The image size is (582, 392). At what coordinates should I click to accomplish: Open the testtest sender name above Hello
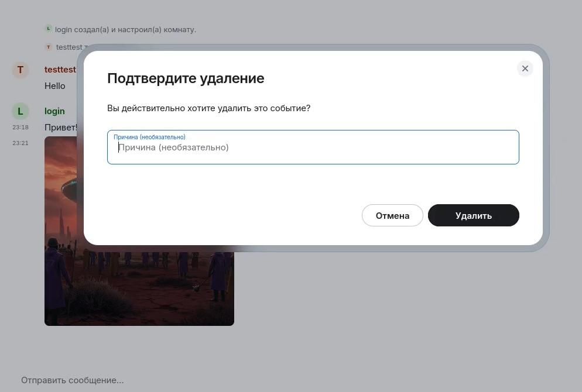tap(60, 70)
